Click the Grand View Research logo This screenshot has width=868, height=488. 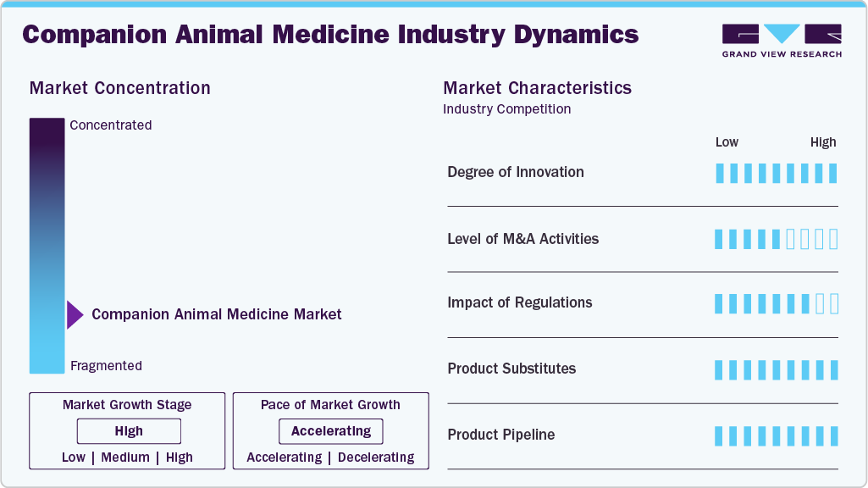(x=782, y=40)
